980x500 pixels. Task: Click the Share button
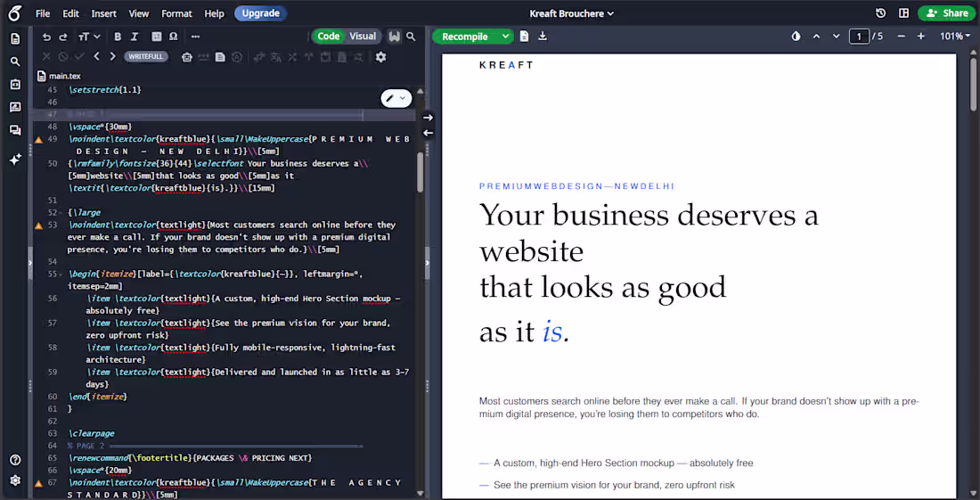click(x=947, y=13)
